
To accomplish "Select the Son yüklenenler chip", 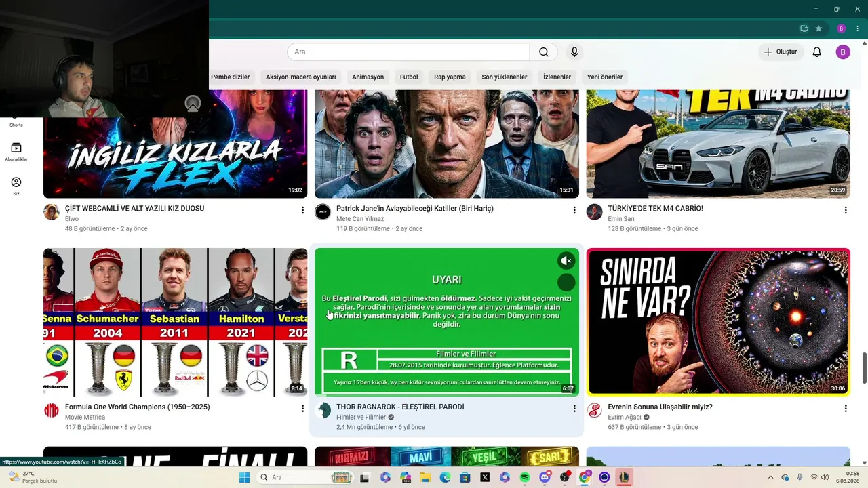I will click(505, 77).
